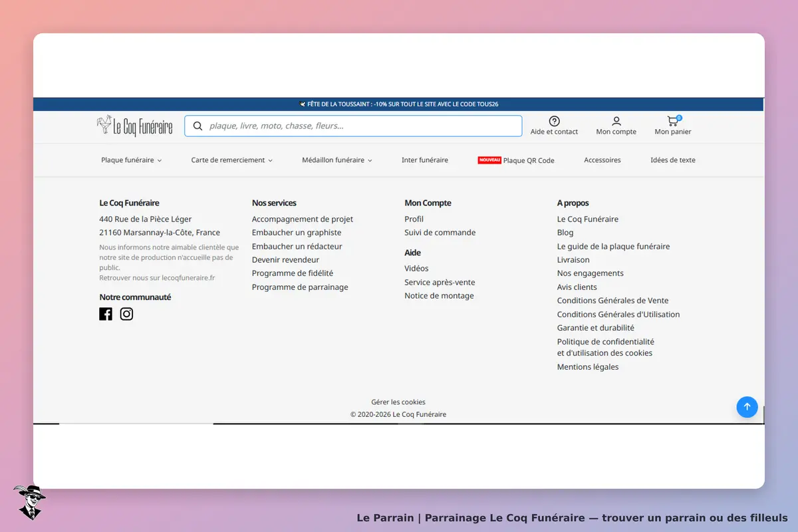
Task: Open the Programme de parrainage link
Action: click(300, 287)
